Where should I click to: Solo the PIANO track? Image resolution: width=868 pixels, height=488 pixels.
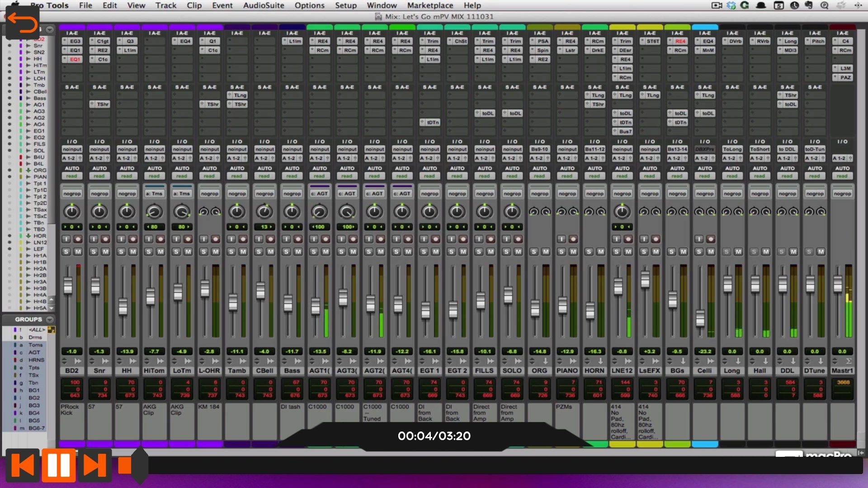pos(561,252)
